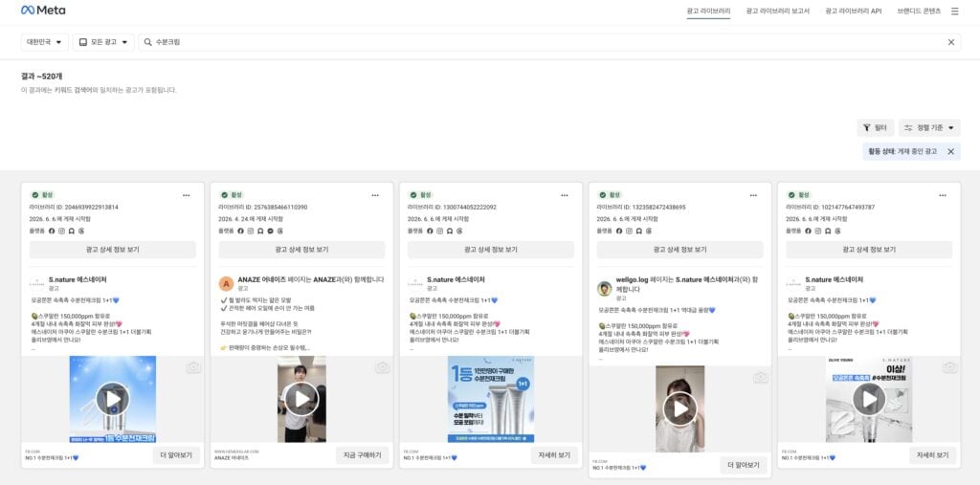Click the 필터 filter button
The image size is (980, 485).
click(875, 127)
